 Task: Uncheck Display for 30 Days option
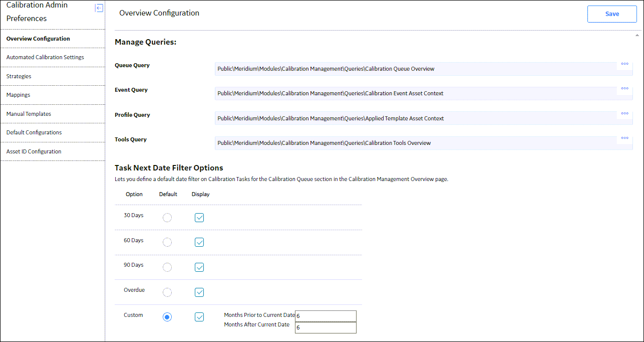click(199, 218)
